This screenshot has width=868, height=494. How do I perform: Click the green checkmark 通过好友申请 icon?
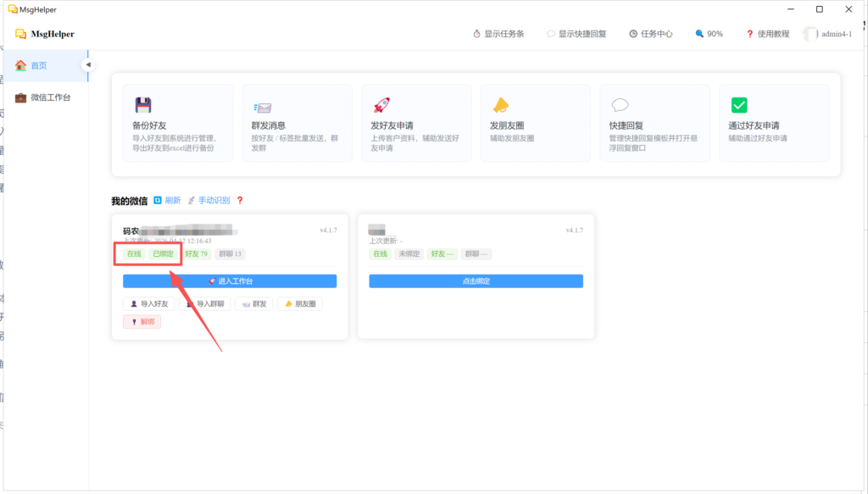(739, 105)
